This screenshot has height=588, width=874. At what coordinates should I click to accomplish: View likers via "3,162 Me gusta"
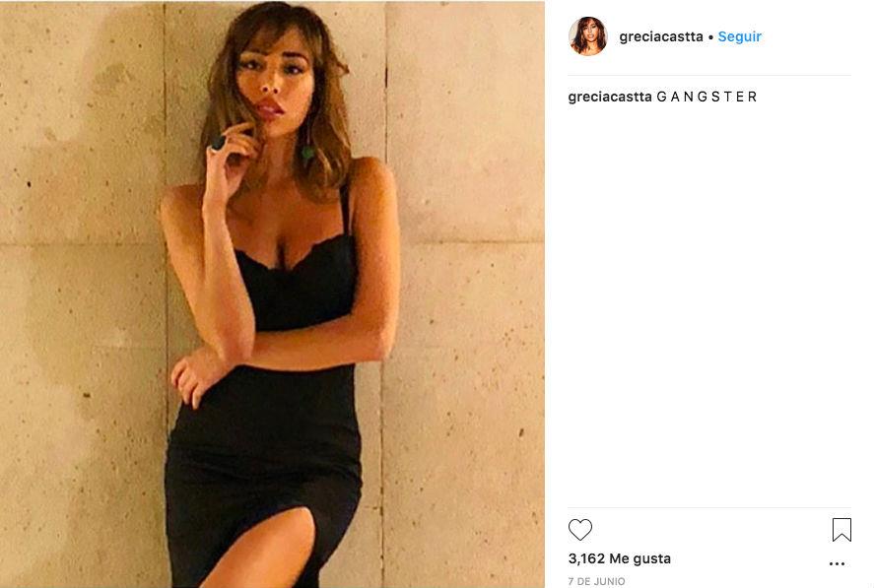point(619,558)
